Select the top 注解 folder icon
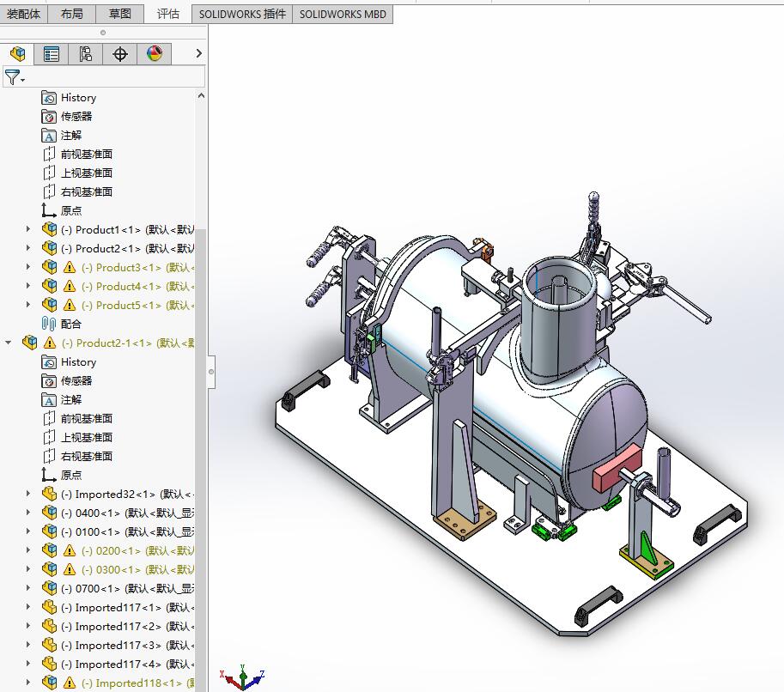Viewport: 784px width, 692px height. coord(49,136)
